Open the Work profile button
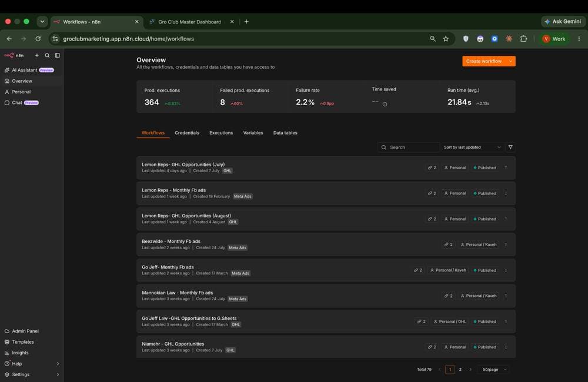Viewport: 588px width, 382px height. coord(554,39)
